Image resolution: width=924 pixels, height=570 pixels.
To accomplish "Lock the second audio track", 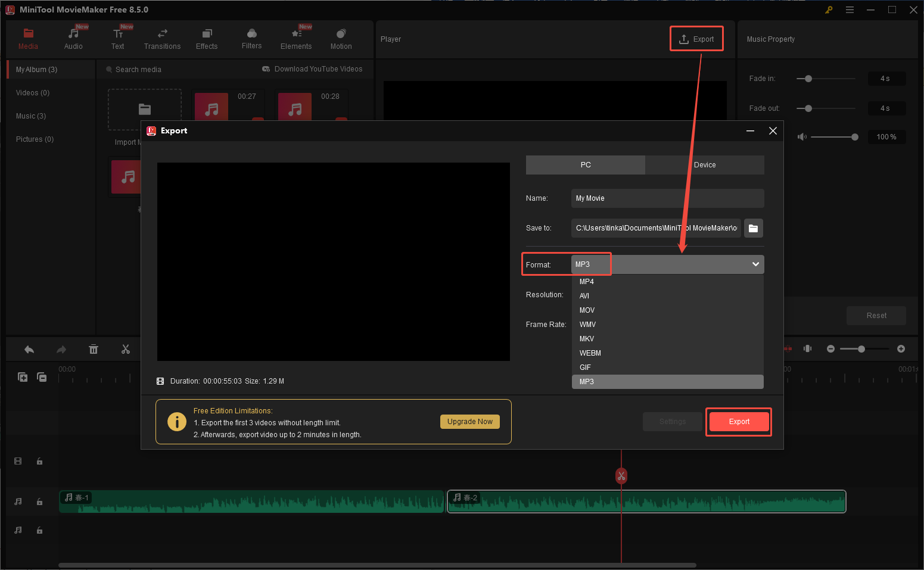I will [x=39, y=530].
